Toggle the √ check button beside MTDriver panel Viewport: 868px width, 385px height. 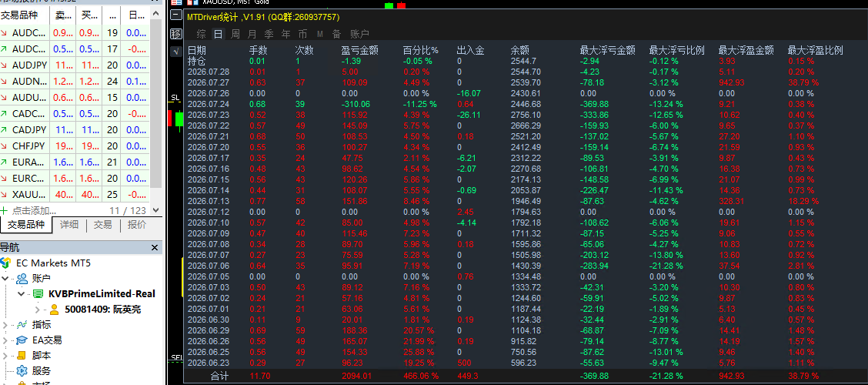click(x=175, y=52)
